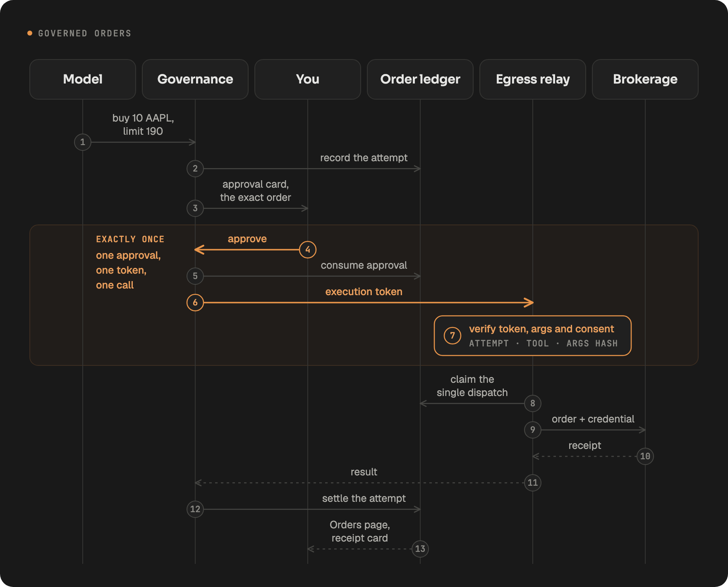This screenshot has height=587, width=728.
Task: Select "verify token, args and consent" text
Action: point(541,329)
